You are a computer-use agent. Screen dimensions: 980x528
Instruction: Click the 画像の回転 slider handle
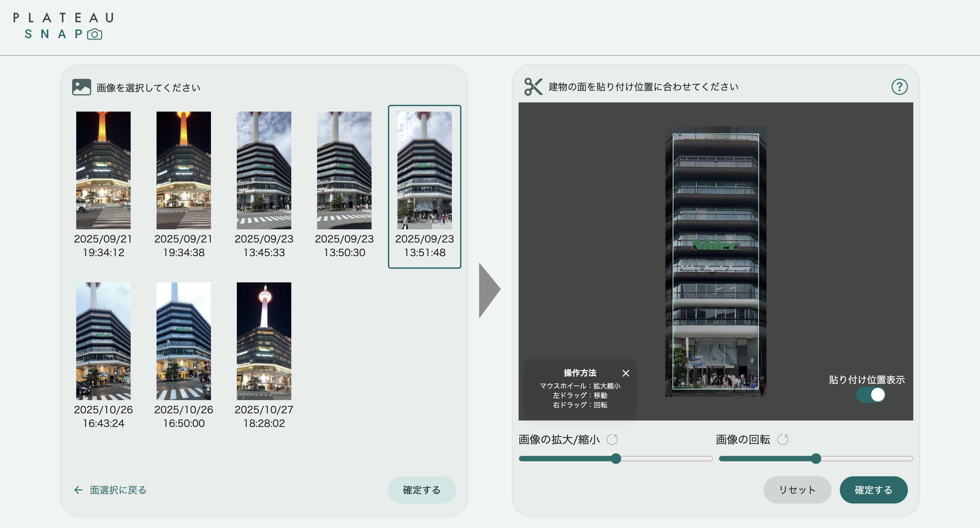click(x=816, y=458)
